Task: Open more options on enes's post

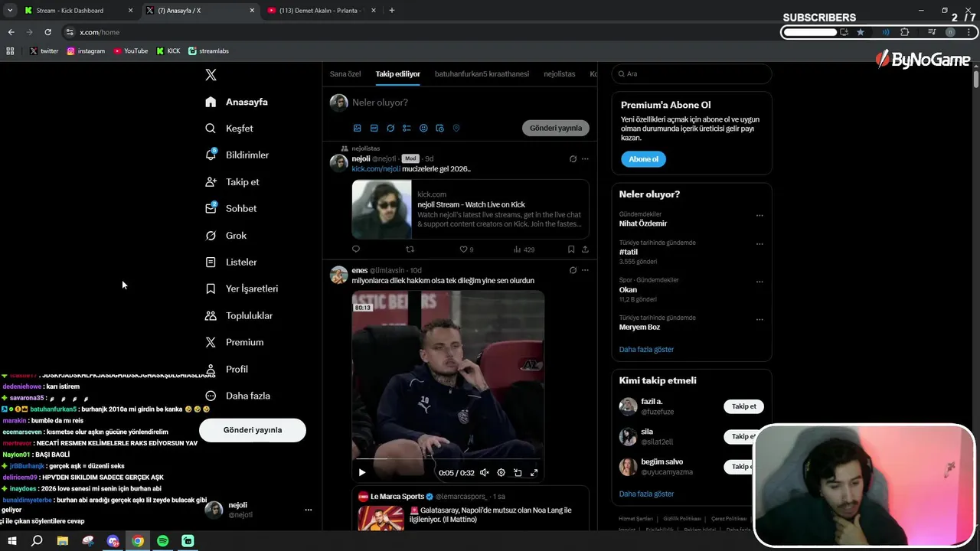Action: click(x=585, y=270)
